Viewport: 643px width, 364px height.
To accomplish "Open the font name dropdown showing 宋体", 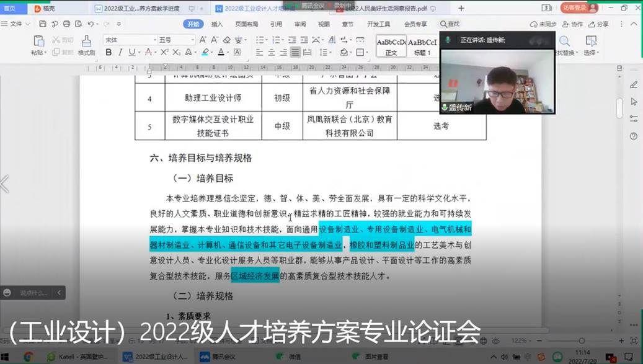I will point(129,40).
